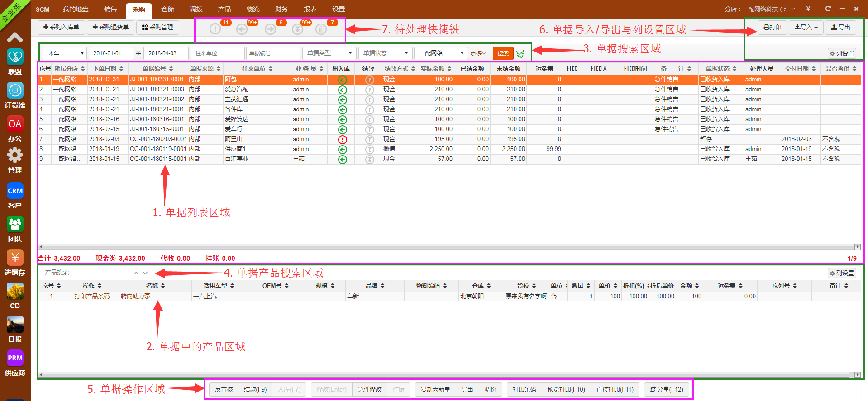Open the 导入 dropdown button
Screen dimensions: 868x401
(x=806, y=28)
